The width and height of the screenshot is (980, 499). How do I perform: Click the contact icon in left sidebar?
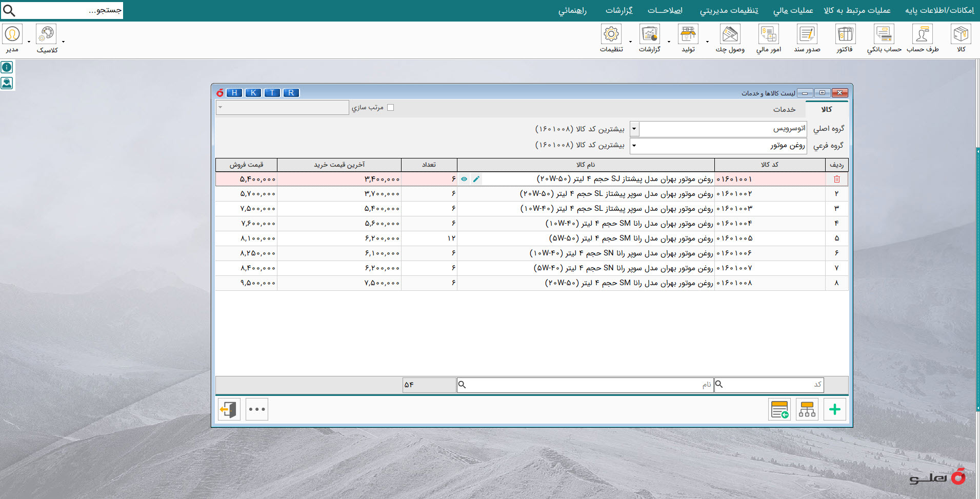click(x=7, y=83)
